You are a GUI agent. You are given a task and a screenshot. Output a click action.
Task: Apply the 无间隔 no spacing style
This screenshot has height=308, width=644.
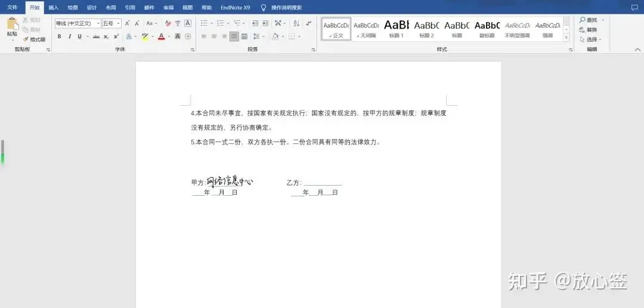click(366, 29)
